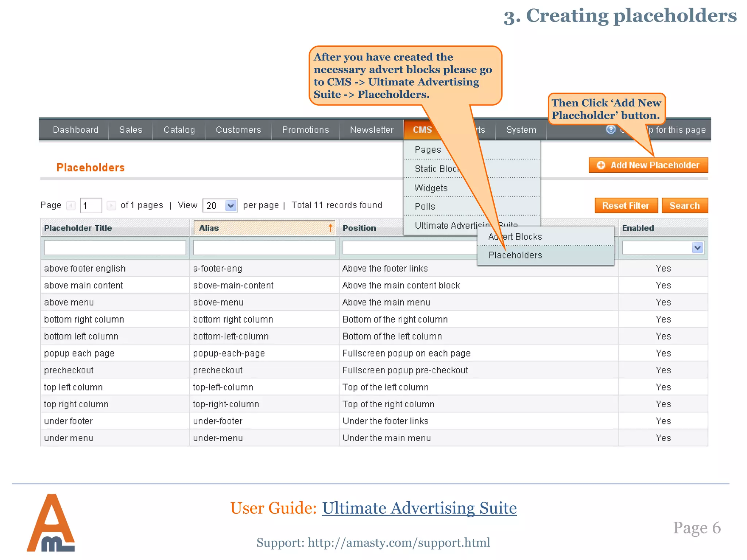Click the help question mark icon
This screenshot has width=747, height=560.
pos(611,129)
